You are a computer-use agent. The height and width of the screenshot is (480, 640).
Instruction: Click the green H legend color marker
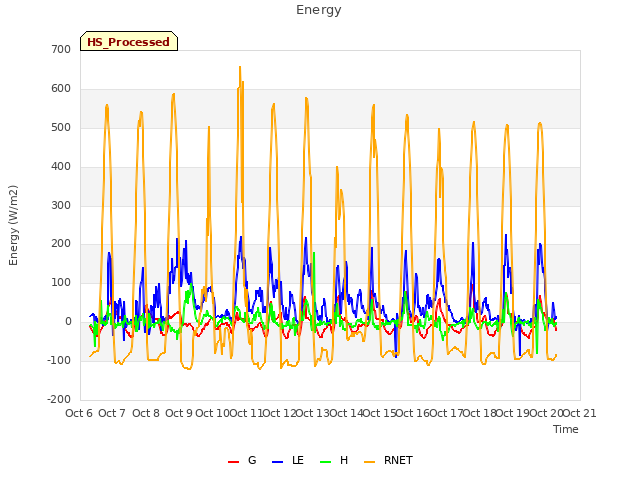tap(325, 462)
